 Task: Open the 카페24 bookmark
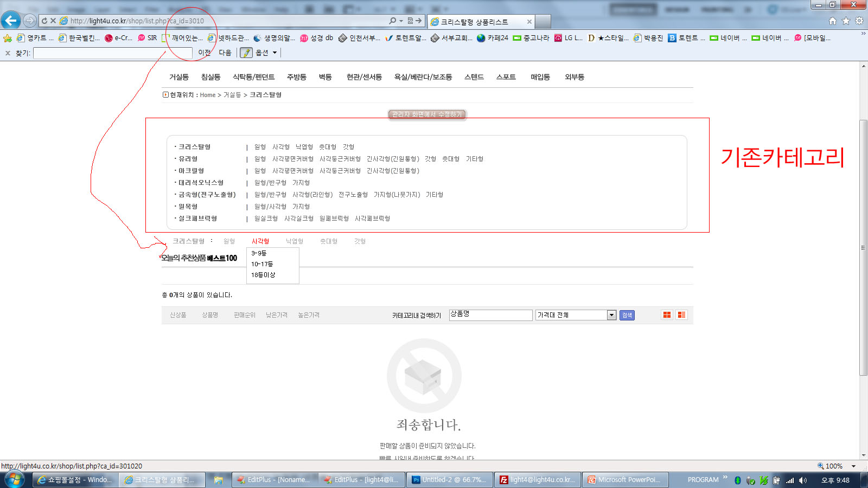click(493, 38)
